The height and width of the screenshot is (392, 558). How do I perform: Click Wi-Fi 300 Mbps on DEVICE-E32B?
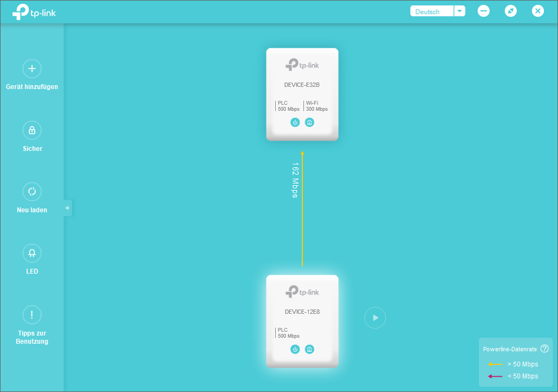pos(316,106)
